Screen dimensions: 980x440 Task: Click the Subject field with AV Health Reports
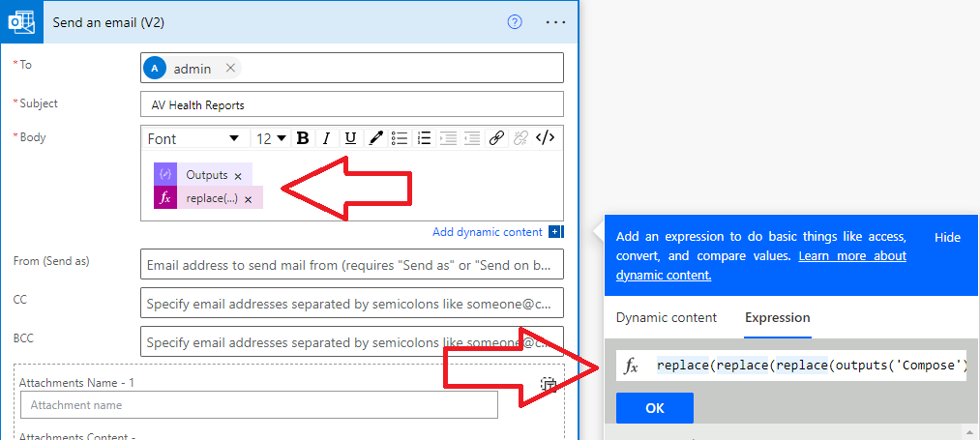(x=351, y=104)
